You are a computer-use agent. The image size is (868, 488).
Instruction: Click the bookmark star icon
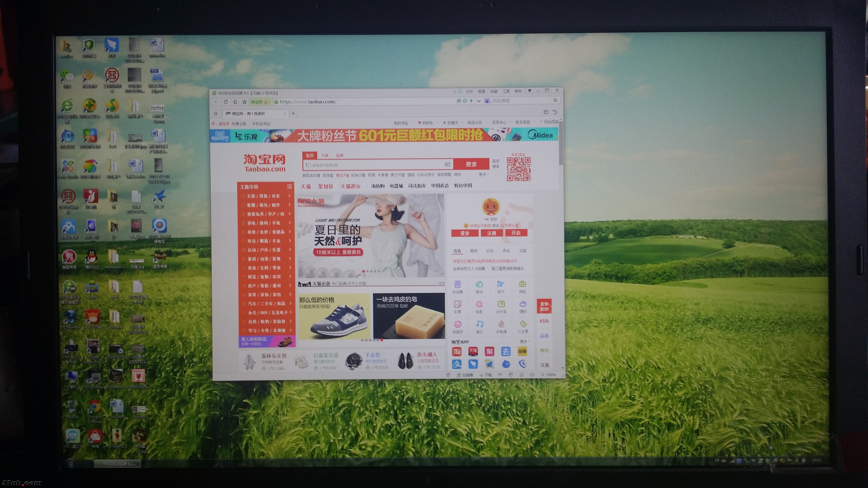click(245, 102)
